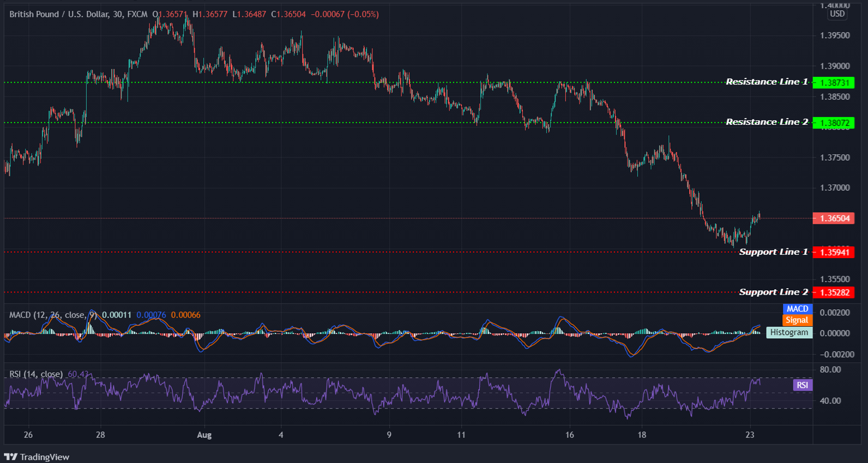868x463 pixels.
Task: Click the high value H1.36577
Action: coord(210,14)
